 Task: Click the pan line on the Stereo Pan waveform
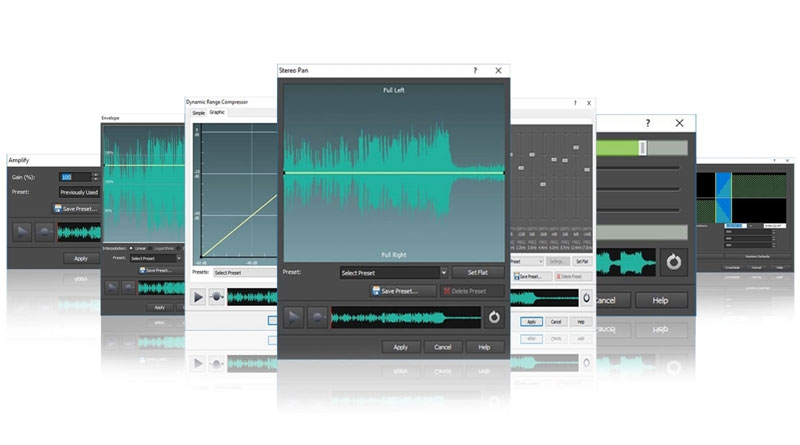pyautogui.click(x=394, y=173)
